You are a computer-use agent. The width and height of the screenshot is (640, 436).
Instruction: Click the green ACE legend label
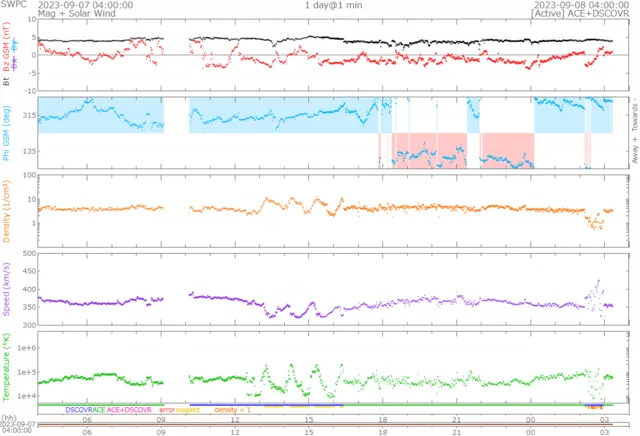[98, 410]
